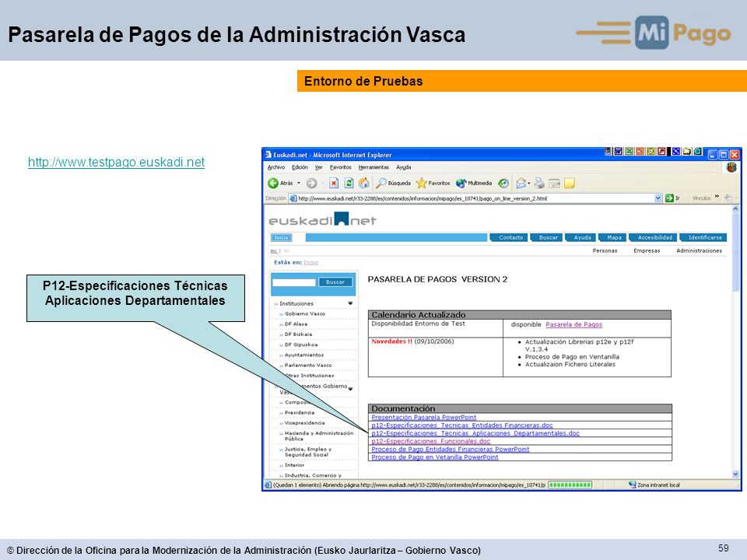Click the folder icon in Office shortcut bar
The image size is (747, 560).
click(687, 152)
